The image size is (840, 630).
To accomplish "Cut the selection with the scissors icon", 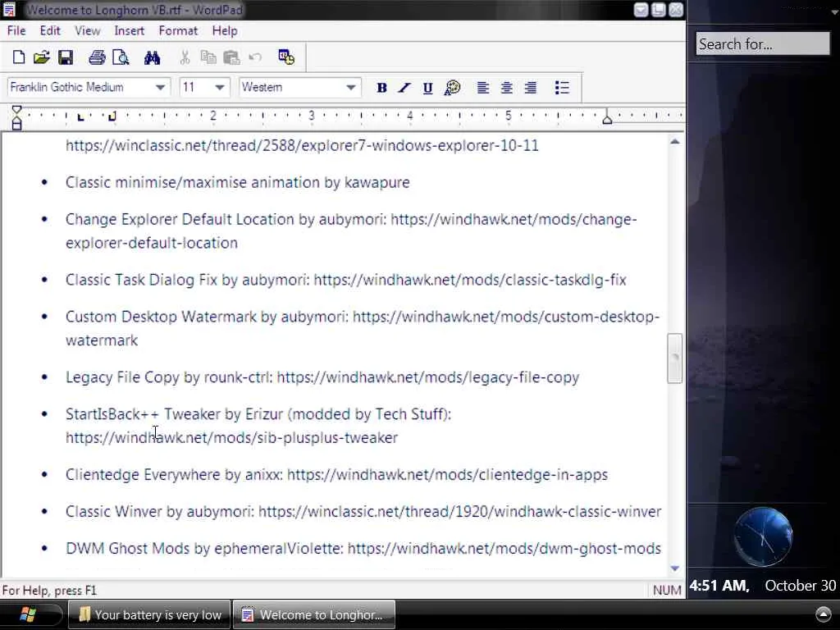I will tap(185, 57).
